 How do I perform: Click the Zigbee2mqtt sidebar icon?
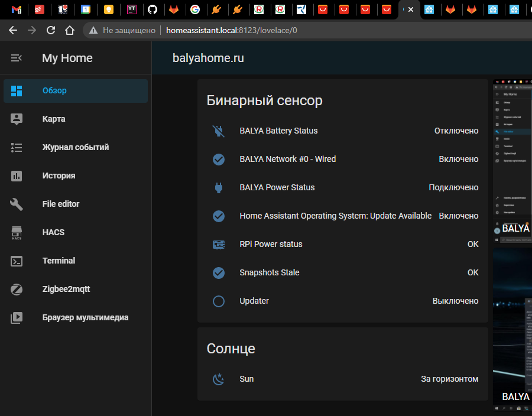[x=17, y=289]
